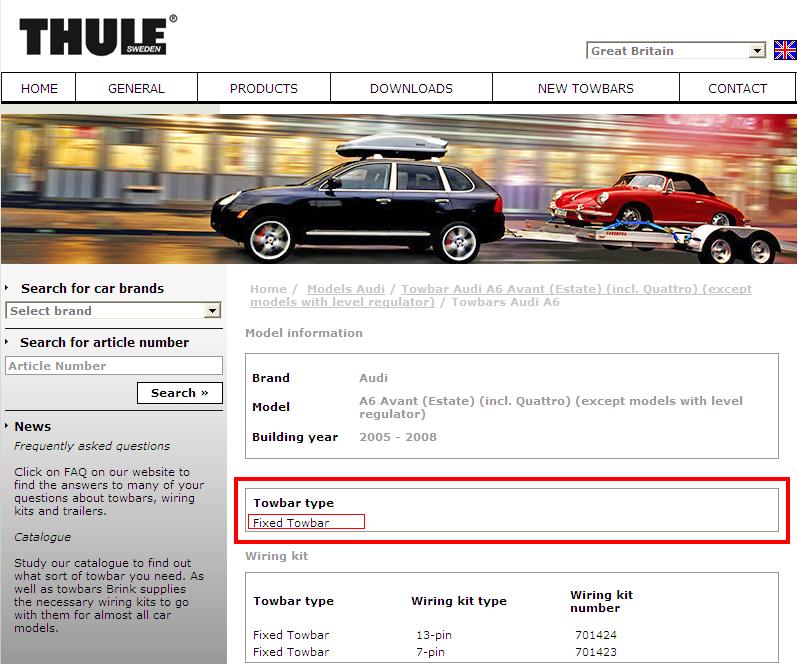Follow the Models Audi breadcrumb link
The image size is (798, 664).
346,289
